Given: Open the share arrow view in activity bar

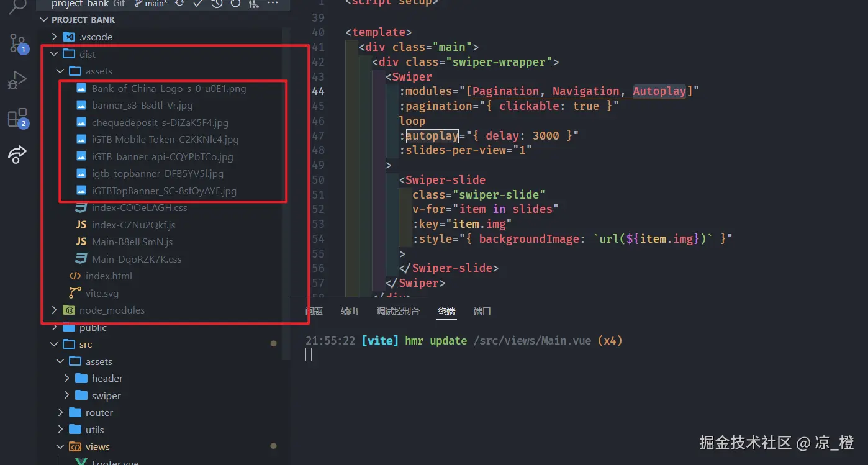Looking at the screenshot, I should pos(17,154).
